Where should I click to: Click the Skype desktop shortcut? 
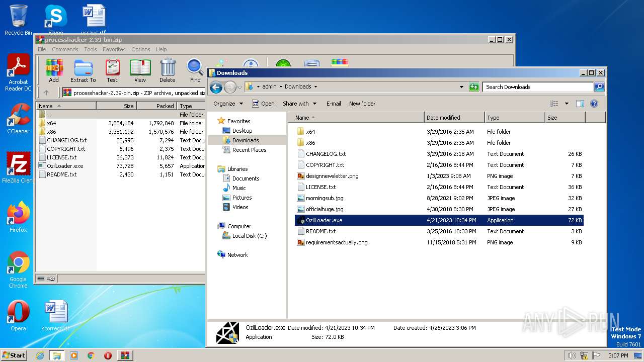tap(56, 20)
